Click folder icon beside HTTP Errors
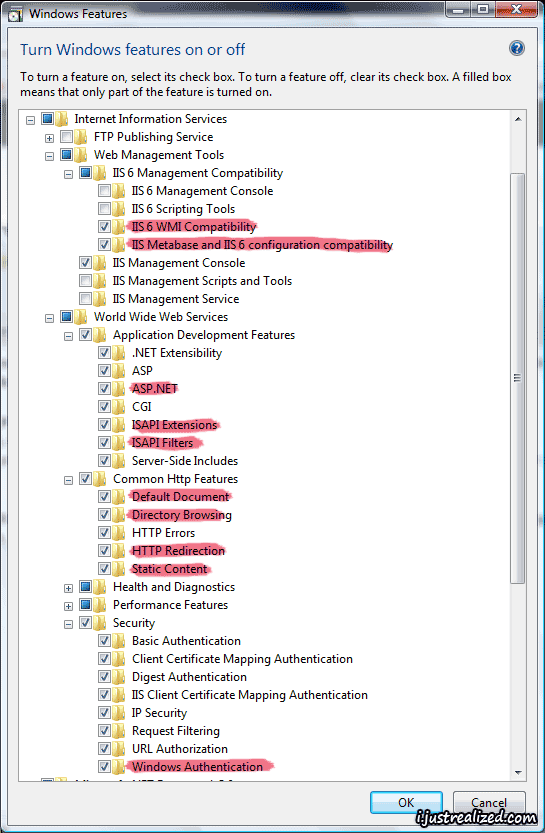Screen dimensions: 545x833 tap(119, 532)
